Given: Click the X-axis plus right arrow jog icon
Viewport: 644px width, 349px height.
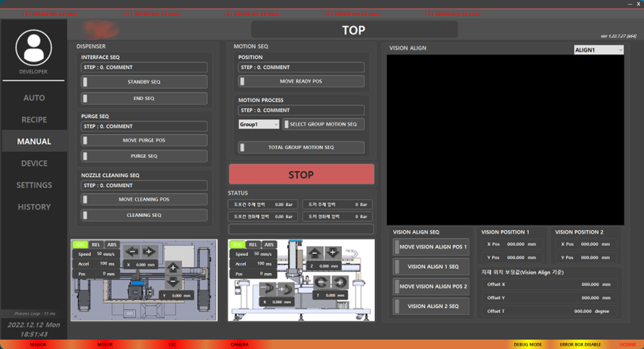Looking at the screenshot, I should click(x=149, y=251).
